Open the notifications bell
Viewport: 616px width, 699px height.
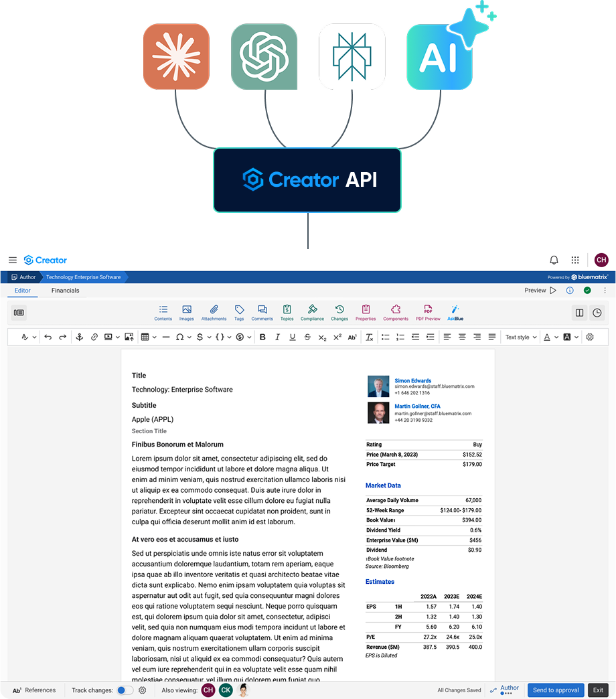pos(554,260)
